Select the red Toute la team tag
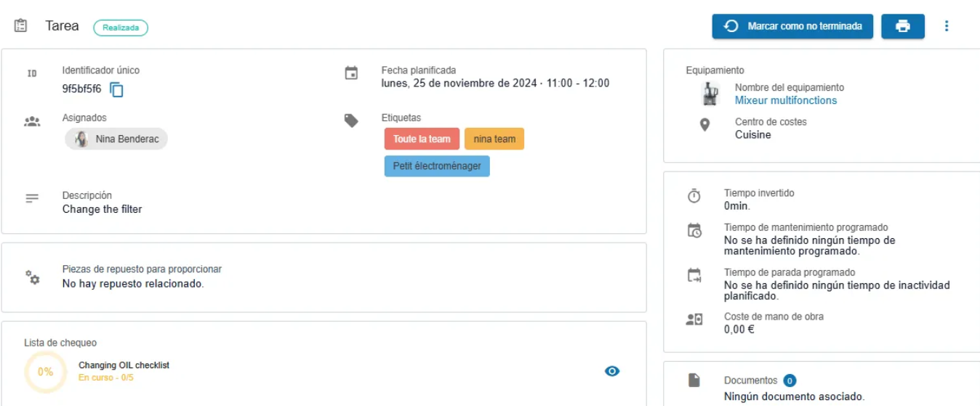 [x=422, y=139]
